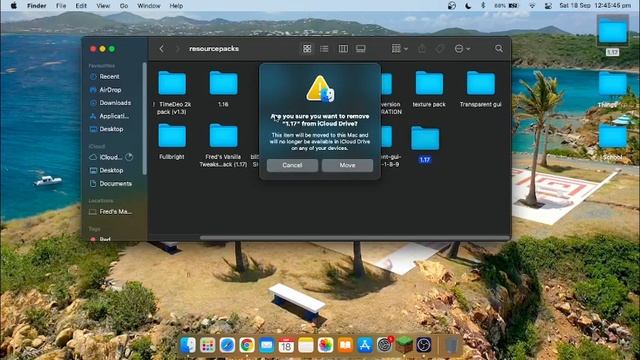Cancel the iCloud Drive removal dialog
This screenshot has width=640, height=360.
(292, 165)
